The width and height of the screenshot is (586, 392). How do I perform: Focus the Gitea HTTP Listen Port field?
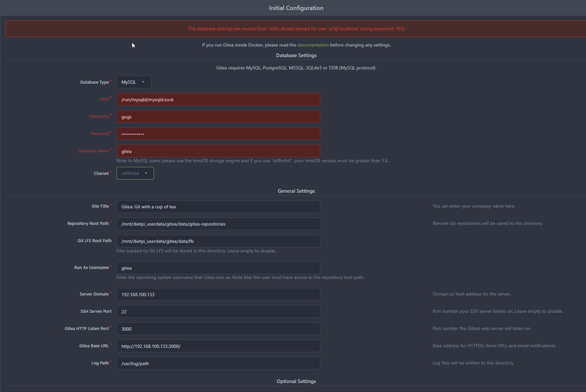click(218, 329)
